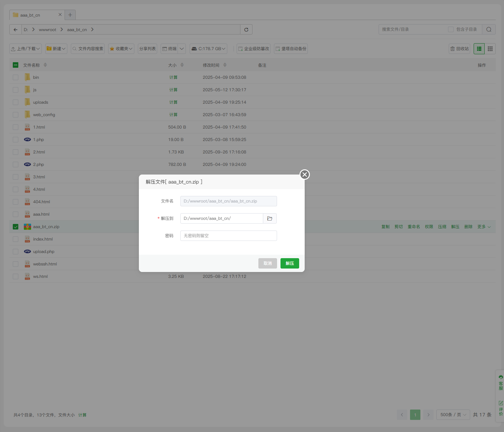The image size is (504, 432).
Task: Close the extract dialog with X
Action: 304,175
